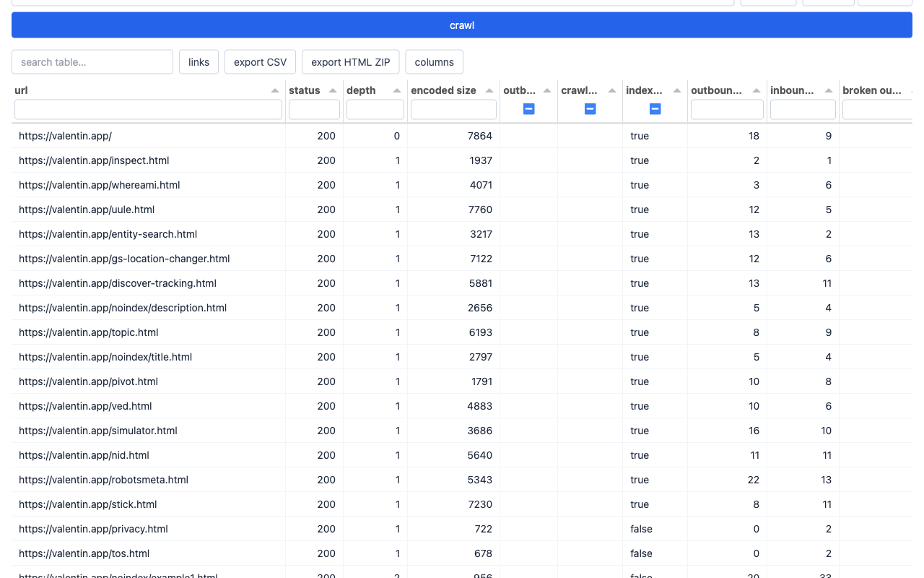This screenshot has width=924, height=578.
Task: Sort by outboun... column arrow icon
Action: pyautogui.click(x=757, y=90)
